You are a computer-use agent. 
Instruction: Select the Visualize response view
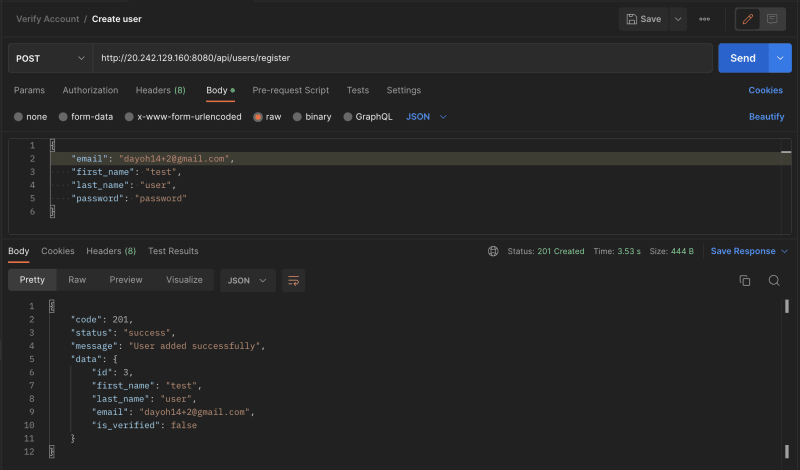(x=184, y=280)
